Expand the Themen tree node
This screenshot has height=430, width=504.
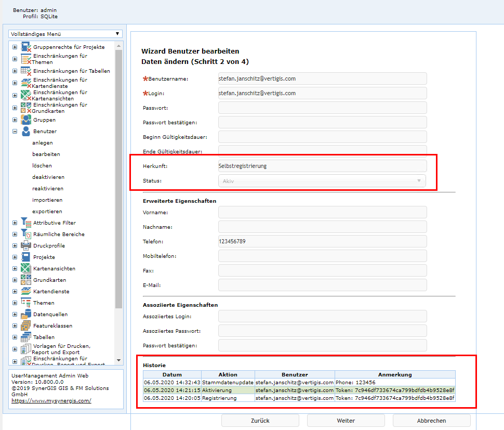pyautogui.click(x=15, y=303)
